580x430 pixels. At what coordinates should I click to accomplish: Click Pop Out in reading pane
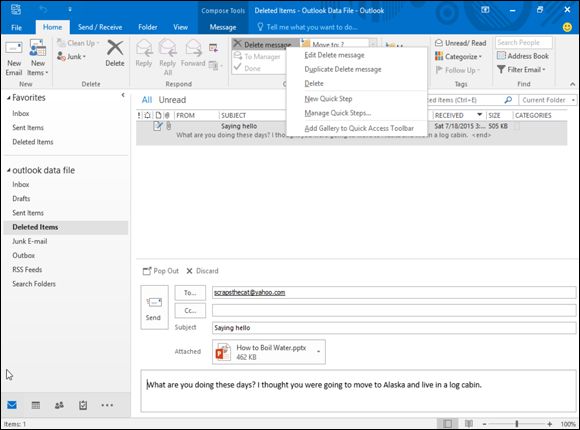point(161,271)
